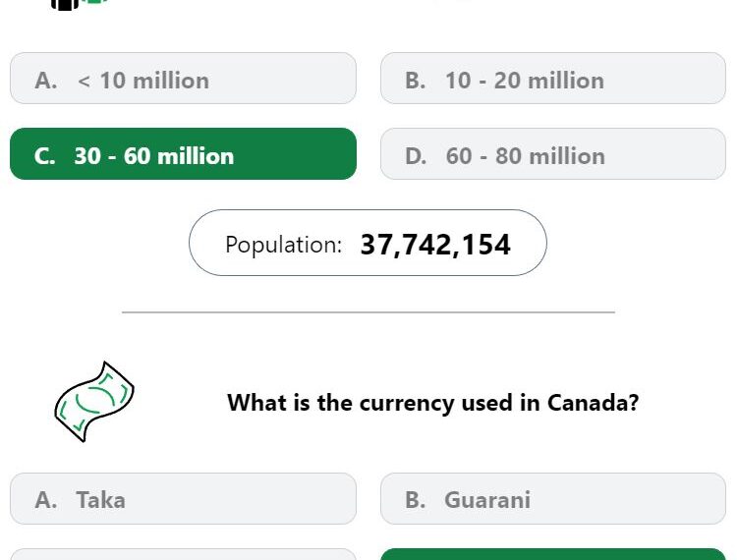Select the Guarani currency answer
This screenshot has height=560, width=737.
click(552, 498)
